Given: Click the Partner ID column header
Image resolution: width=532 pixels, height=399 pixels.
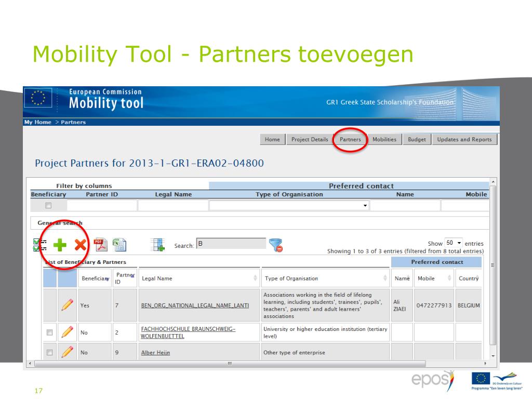Looking at the screenshot, I should (x=125, y=278).
